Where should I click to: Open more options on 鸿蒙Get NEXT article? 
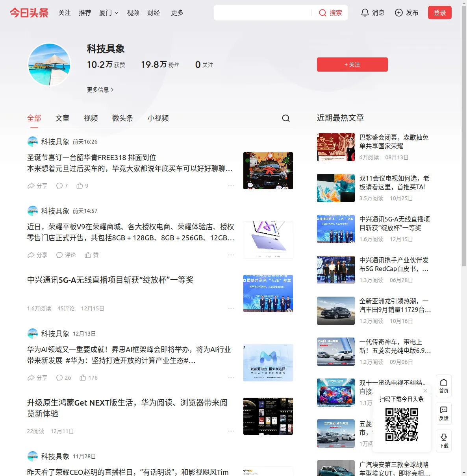pyautogui.click(x=231, y=431)
